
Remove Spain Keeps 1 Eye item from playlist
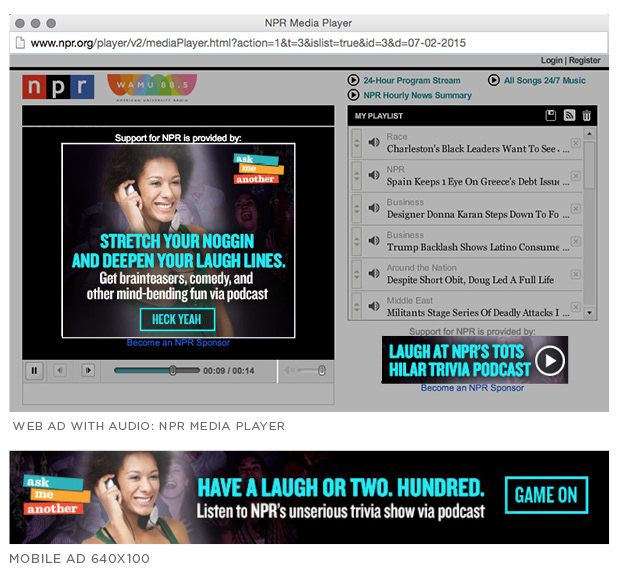[x=576, y=176]
